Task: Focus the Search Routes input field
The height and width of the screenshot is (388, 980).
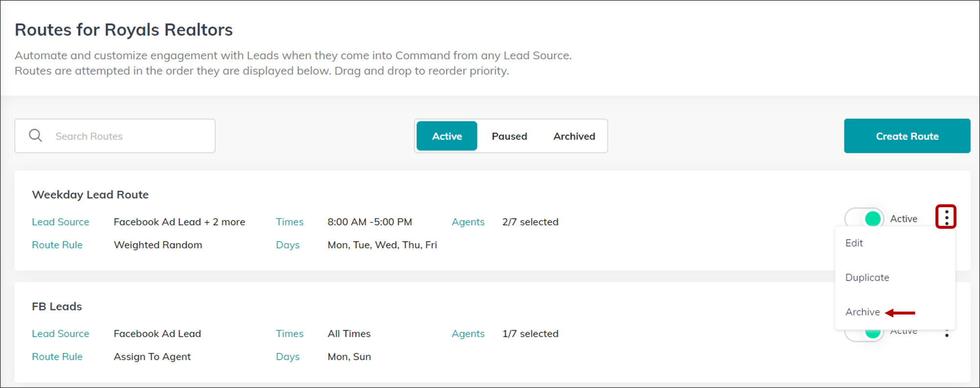Action: point(115,136)
